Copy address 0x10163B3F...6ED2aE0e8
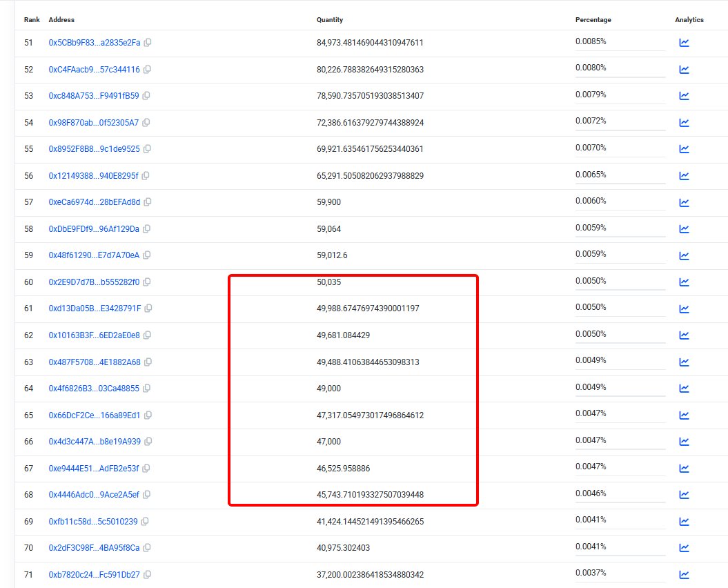 click(x=147, y=335)
